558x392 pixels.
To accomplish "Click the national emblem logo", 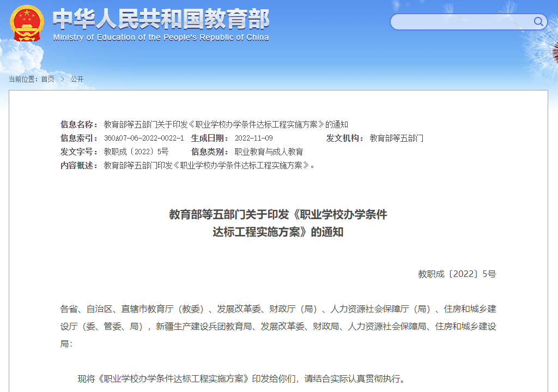I will 27,23.
